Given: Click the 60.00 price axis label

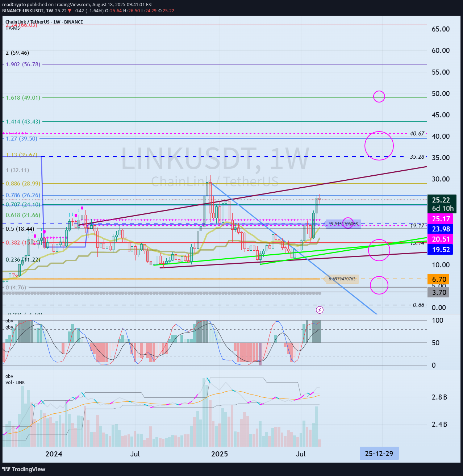Looking at the screenshot, I should [441, 51].
